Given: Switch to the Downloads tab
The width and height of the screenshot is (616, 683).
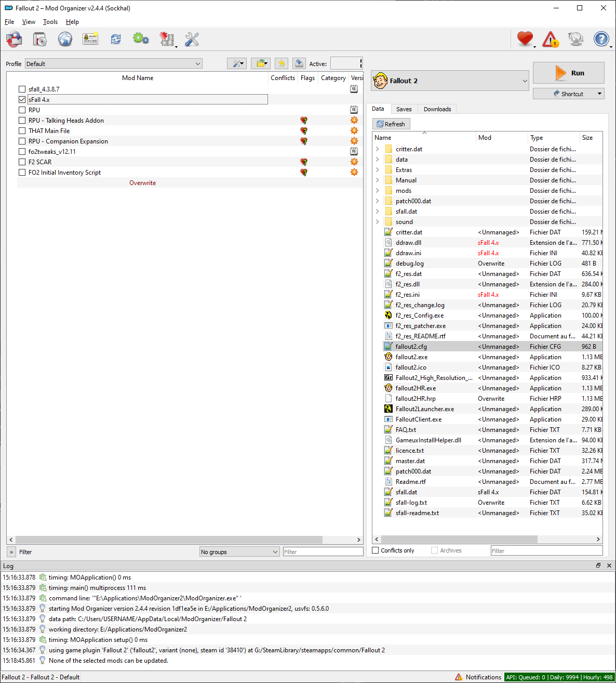Looking at the screenshot, I should tap(437, 109).
